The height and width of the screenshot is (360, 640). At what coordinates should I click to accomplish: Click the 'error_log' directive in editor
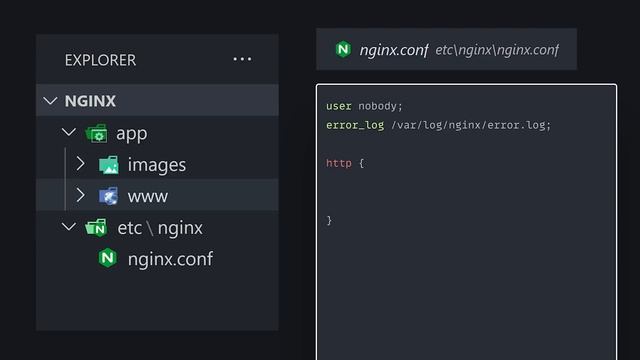point(355,125)
